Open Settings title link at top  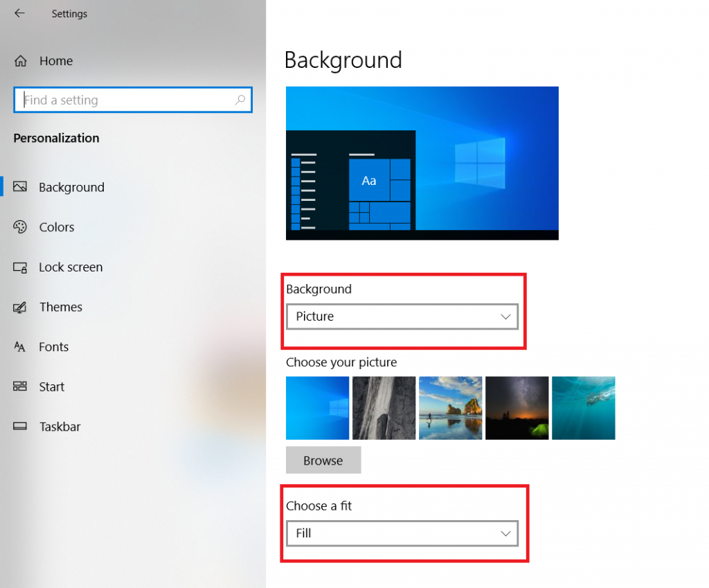(x=69, y=13)
